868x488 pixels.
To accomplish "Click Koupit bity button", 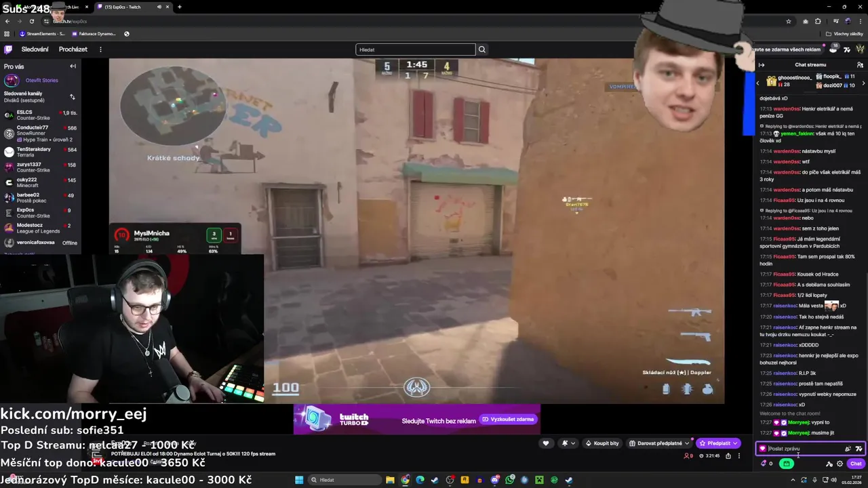I will pyautogui.click(x=601, y=443).
